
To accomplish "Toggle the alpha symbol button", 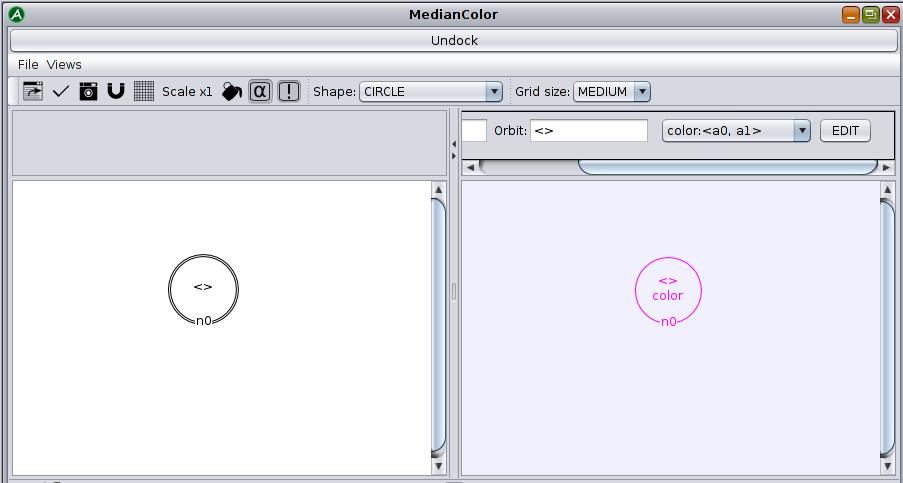I will [x=260, y=91].
